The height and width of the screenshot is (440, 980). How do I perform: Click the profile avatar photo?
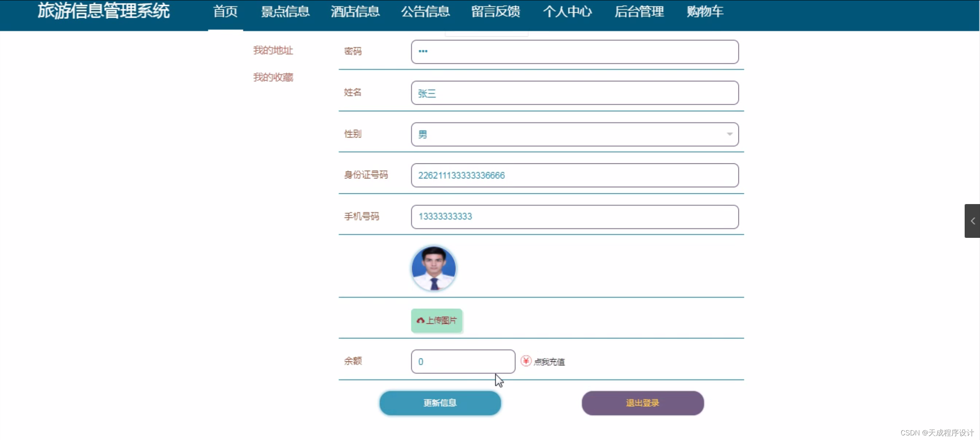(433, 268)
